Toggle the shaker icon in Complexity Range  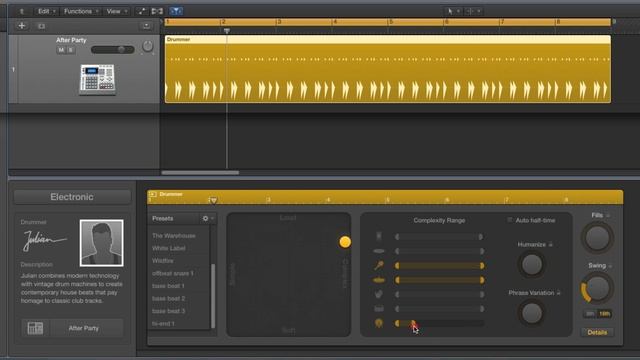[379, 266]
